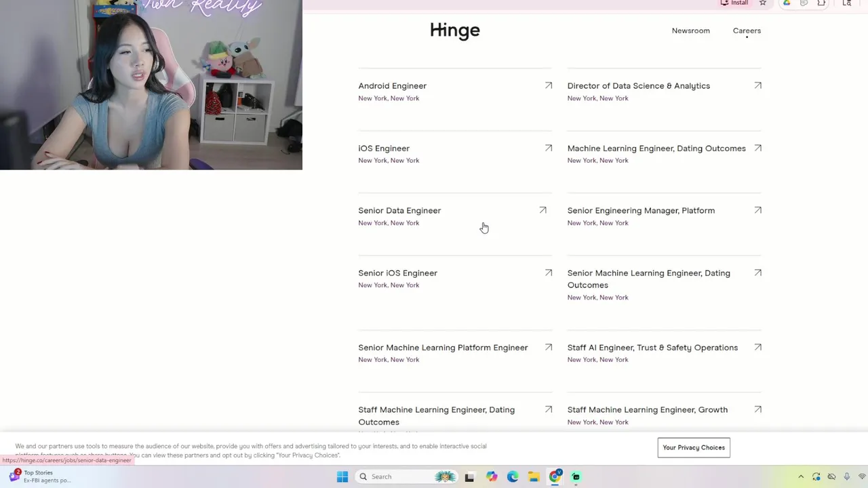This screenshot has width=868, height=488.
Task: Open the Android Engineer job title
Action: (x=392, y=85)
